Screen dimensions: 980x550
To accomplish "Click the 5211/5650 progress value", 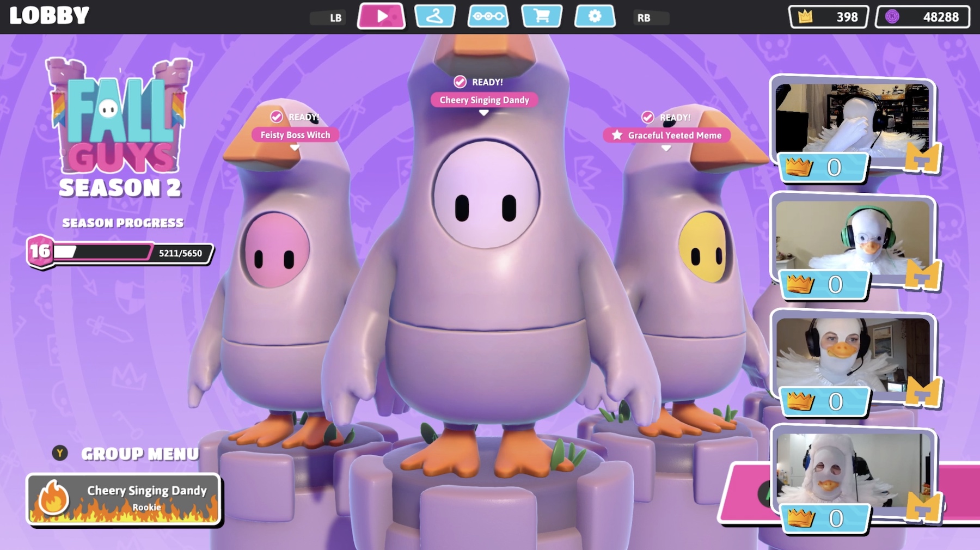I will coord(180,253).
